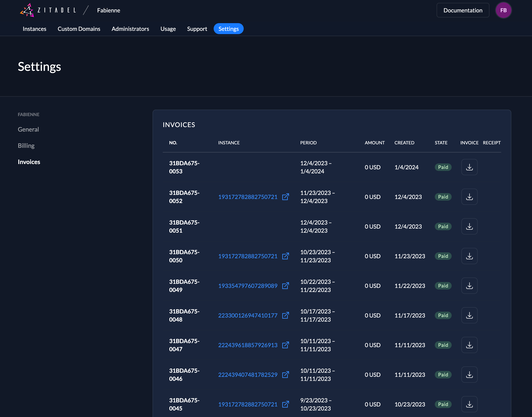Click the PERIOD column header

[308, 143]
